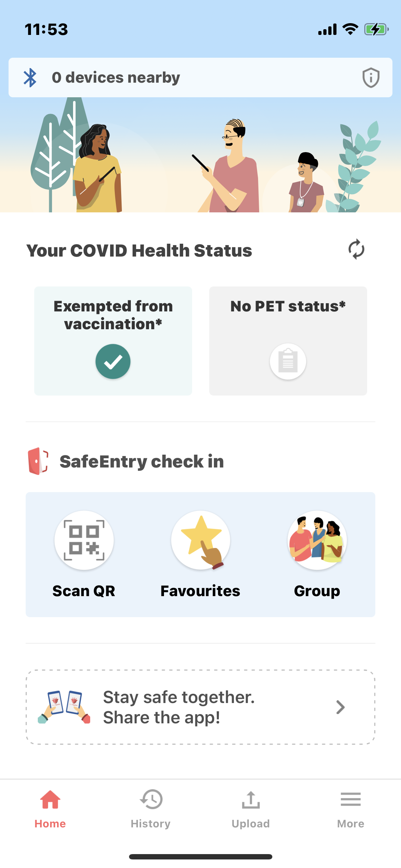The width and height of the screenshot is (401, 868).
Task: Tap the green vaccination checkmark icon
Action: 113,361
